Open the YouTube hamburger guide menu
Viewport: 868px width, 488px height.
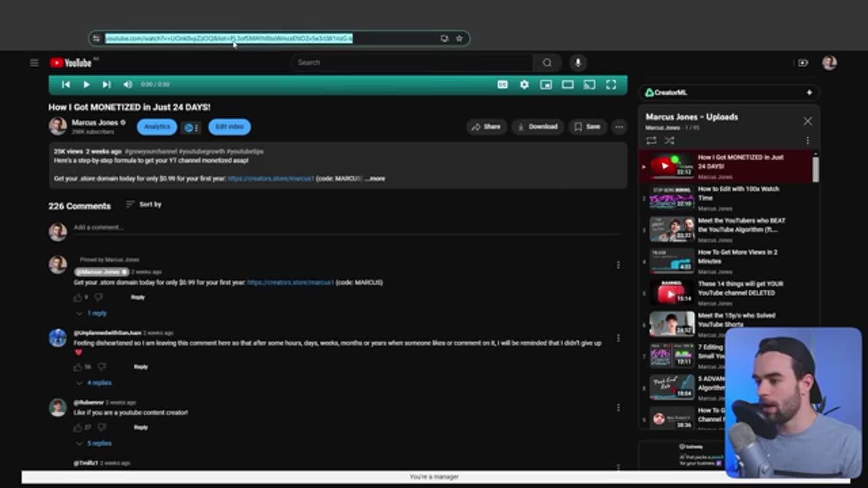tap(34, 63)
